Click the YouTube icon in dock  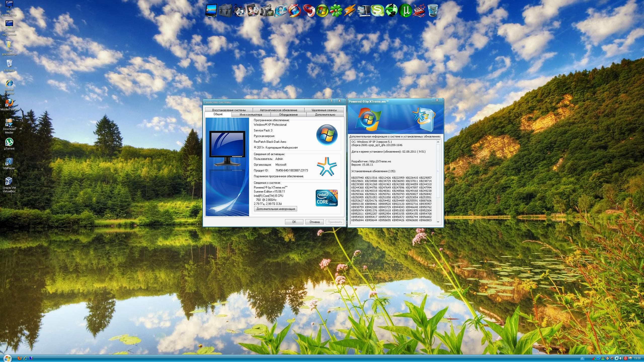tap(419, 11)
